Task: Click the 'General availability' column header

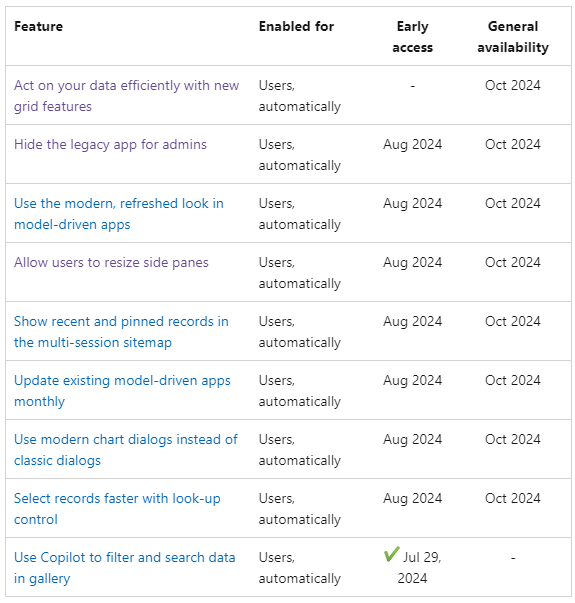Action: tap(513, 37)
